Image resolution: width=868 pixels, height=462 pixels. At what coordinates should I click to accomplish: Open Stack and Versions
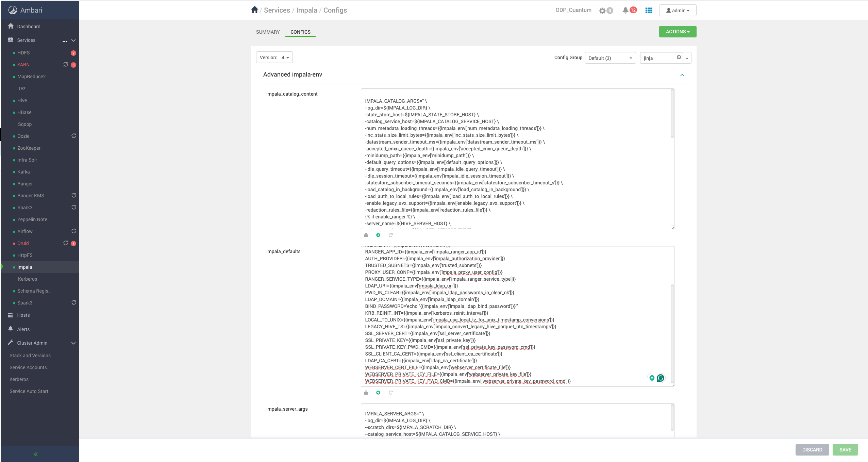[x=30, y=356]
